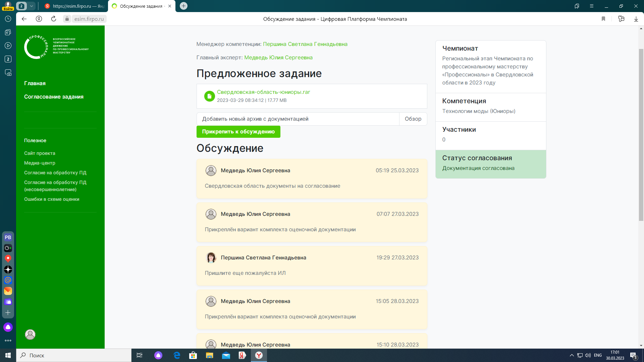This screenshot has width=644, height=362.
Task: Open browser history clock icon in the sidebar
Action: pyautogui.click(x=8, y=19)
